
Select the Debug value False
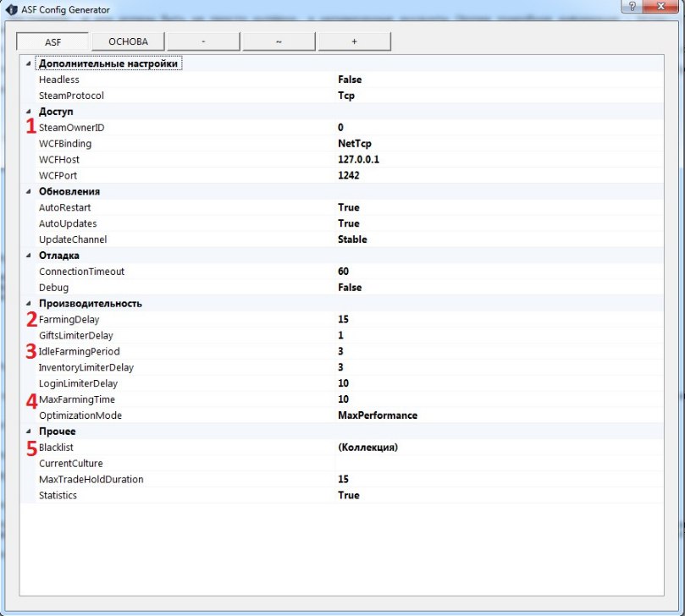[x=350, y=287]
